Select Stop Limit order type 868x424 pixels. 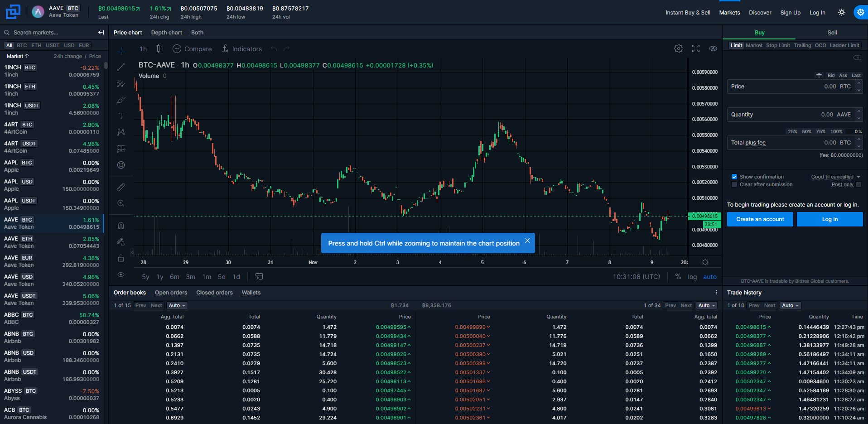tap(778, 45)
